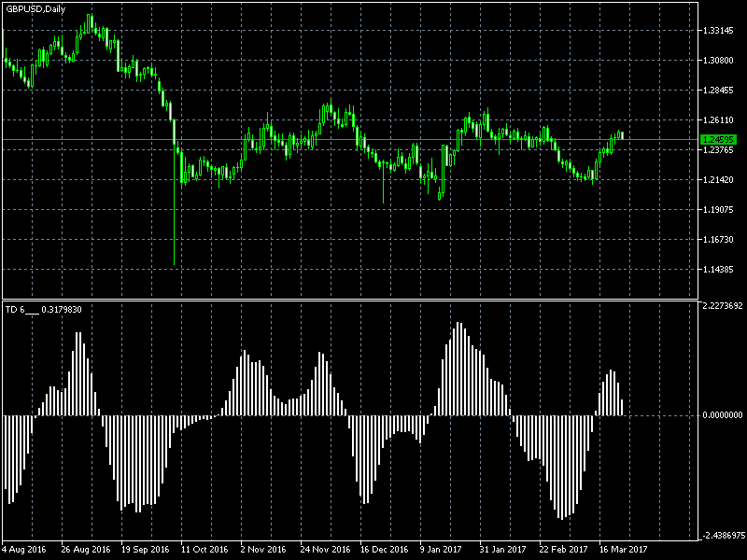This screenshot has height=560, width=747.
Task: Click the 1.19075 price axis label
Action: [718, 209]
